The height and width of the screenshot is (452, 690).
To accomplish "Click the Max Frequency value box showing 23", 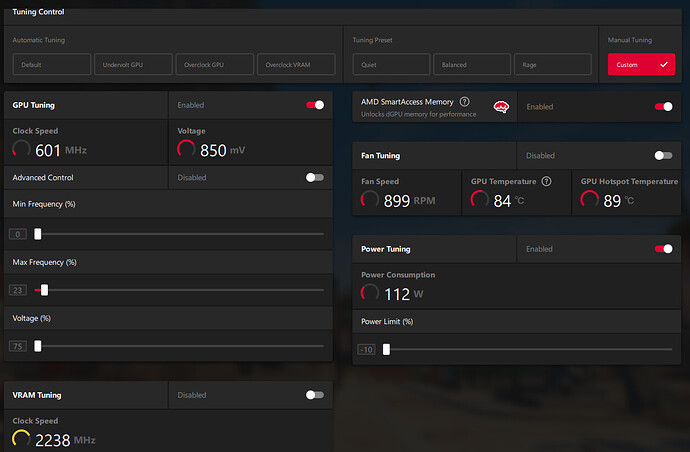I will pyautogui.click(x=18, y=290).
